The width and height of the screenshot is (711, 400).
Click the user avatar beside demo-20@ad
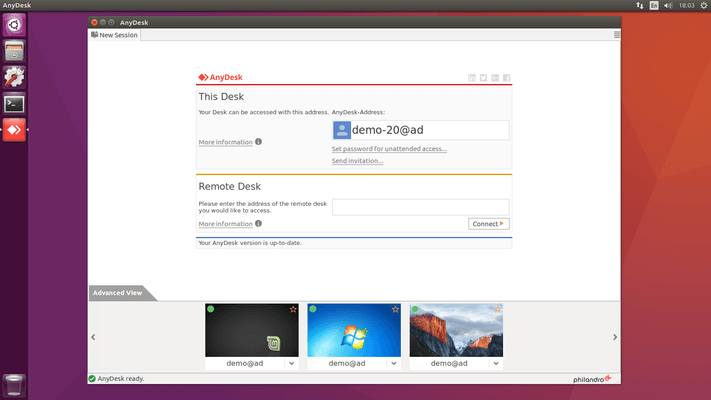pos(341,130)
